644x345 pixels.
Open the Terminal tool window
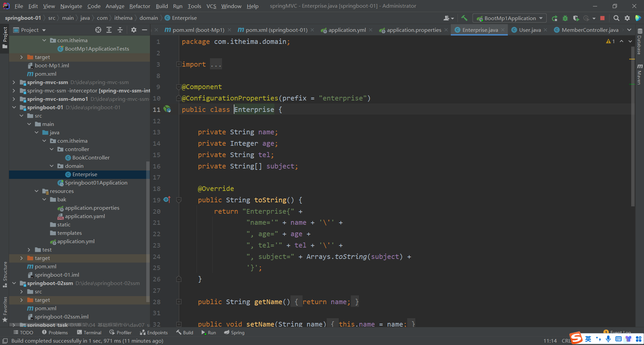[89, 333]
